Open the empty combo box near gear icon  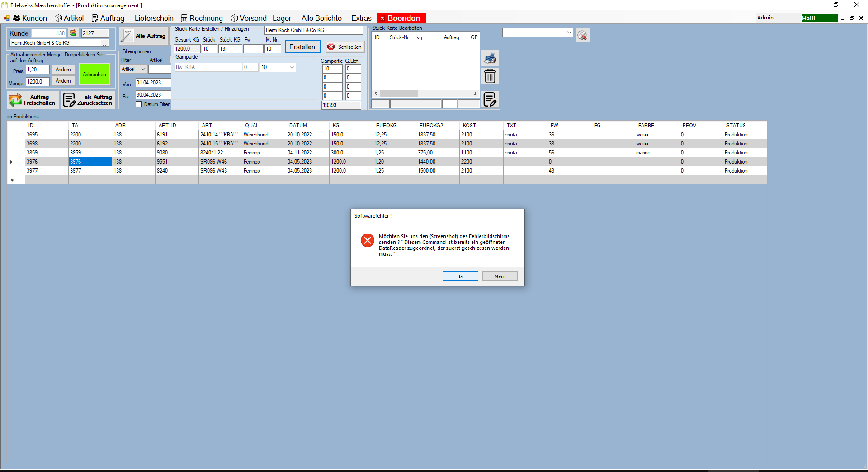coord(538,33)
